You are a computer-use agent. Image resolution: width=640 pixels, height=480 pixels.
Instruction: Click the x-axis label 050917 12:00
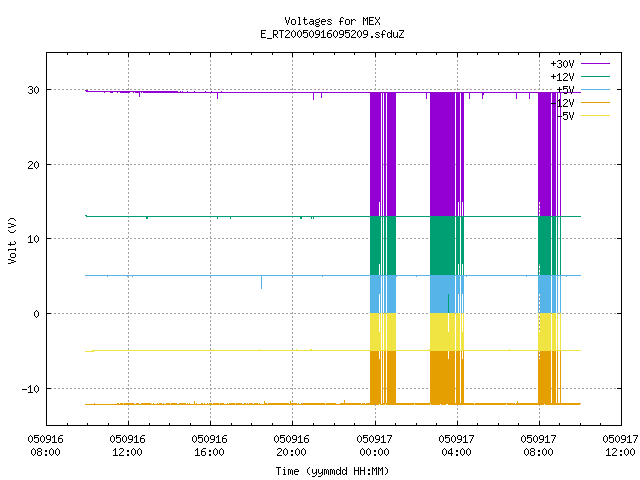[x=620, y=446]
